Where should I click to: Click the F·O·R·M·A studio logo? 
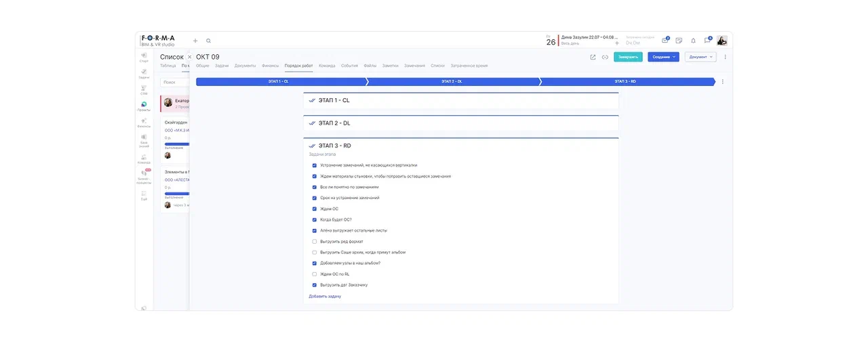[158, 41]
